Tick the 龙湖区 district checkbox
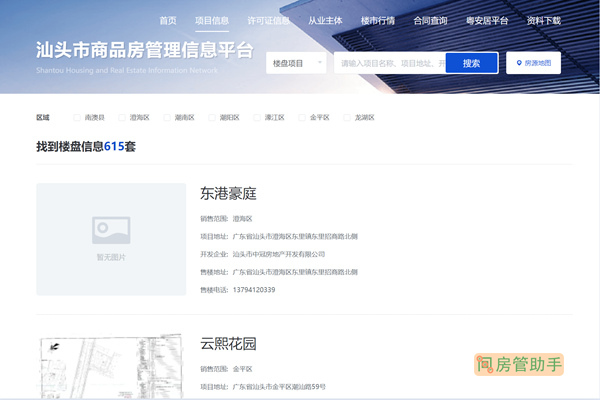600x400 pixels. click(347, 118)
